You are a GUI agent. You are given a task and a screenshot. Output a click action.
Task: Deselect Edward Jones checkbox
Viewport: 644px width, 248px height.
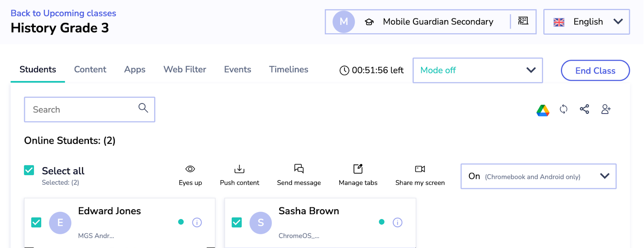click(x=36, y=222)
